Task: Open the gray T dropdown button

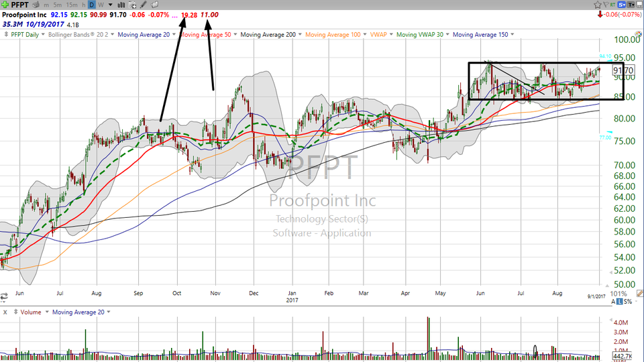Action: click(631, 5)
